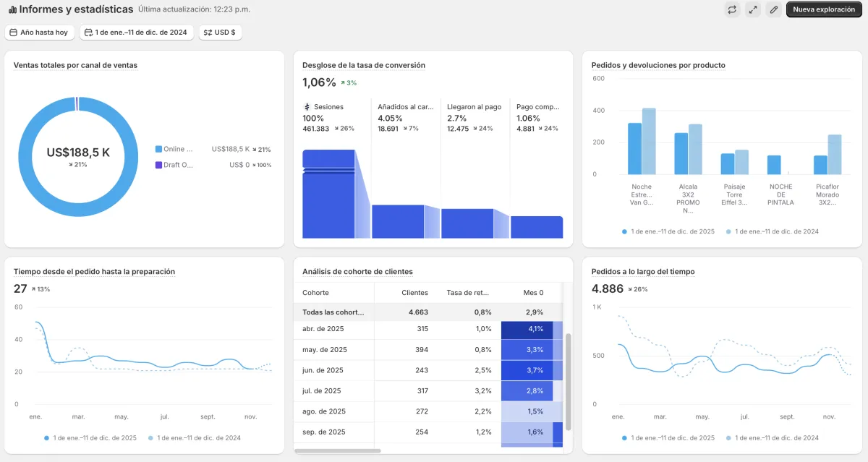Screen dimensions: 868x462
Task: Open Desglose de la tasa de conversión report
Action: click(364, 65)
